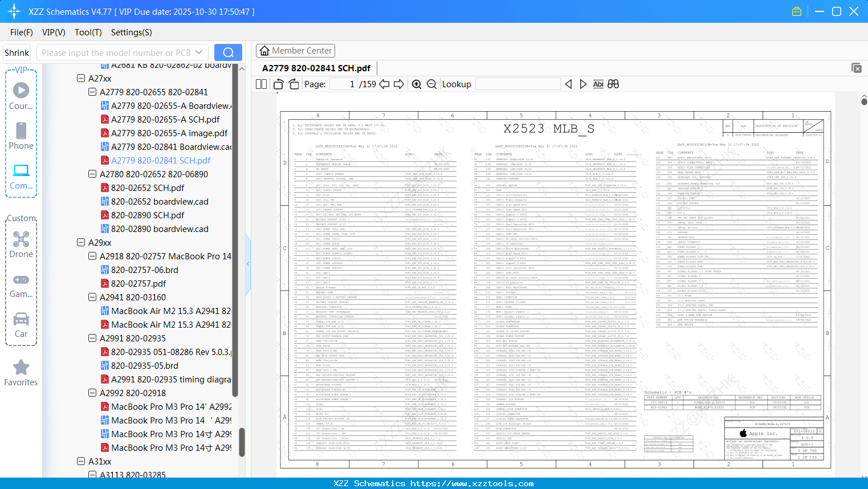Open the Settings(S) menu
Screen dimensions: 868x489
132,32
